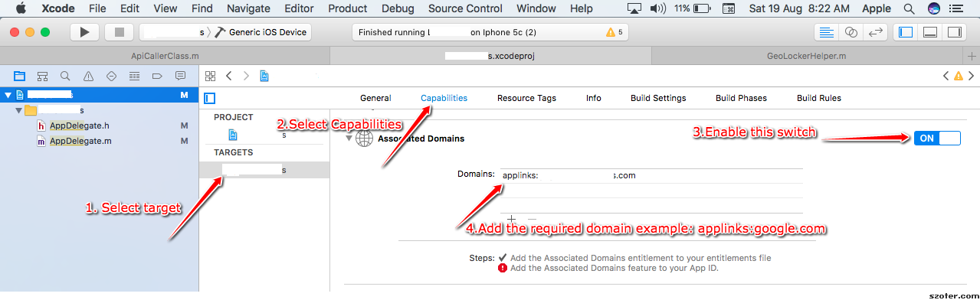Open the Debug menu
This screenshot has height=300, width=980.
click(398, 9)
